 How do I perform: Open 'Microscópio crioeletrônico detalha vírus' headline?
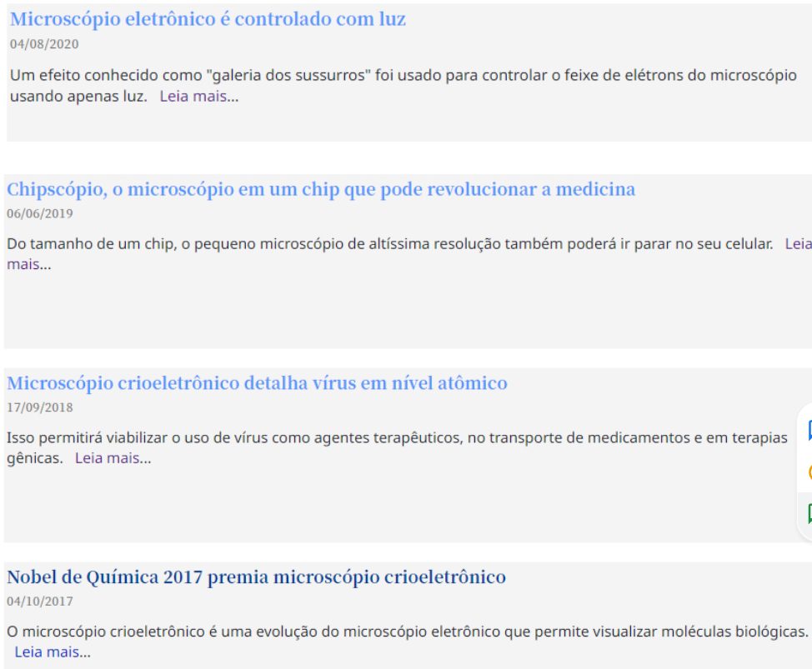coord(257,383)
